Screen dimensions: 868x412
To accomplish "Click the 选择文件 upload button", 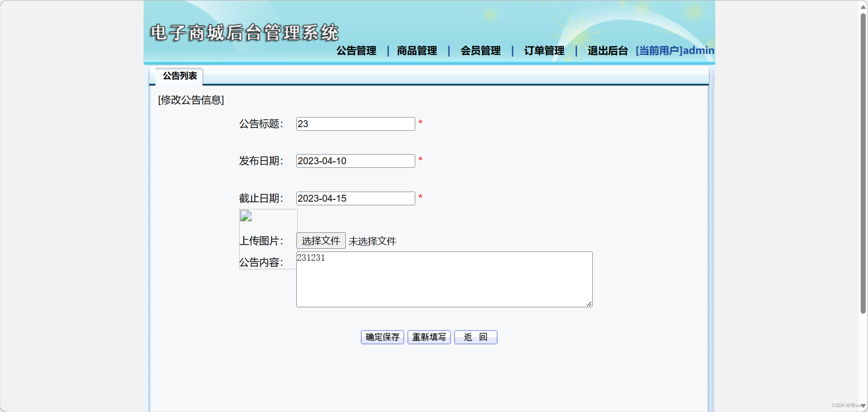I will (x=321, y=241).
